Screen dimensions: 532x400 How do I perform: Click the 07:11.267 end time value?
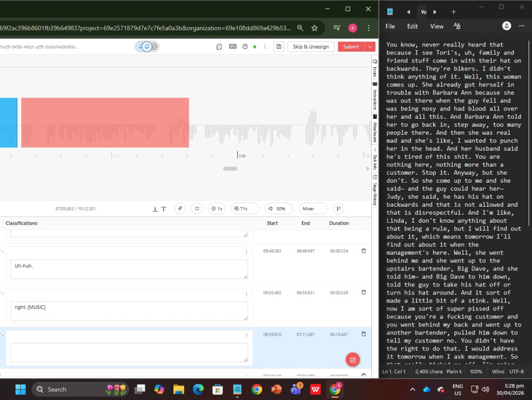coord(305,334)
